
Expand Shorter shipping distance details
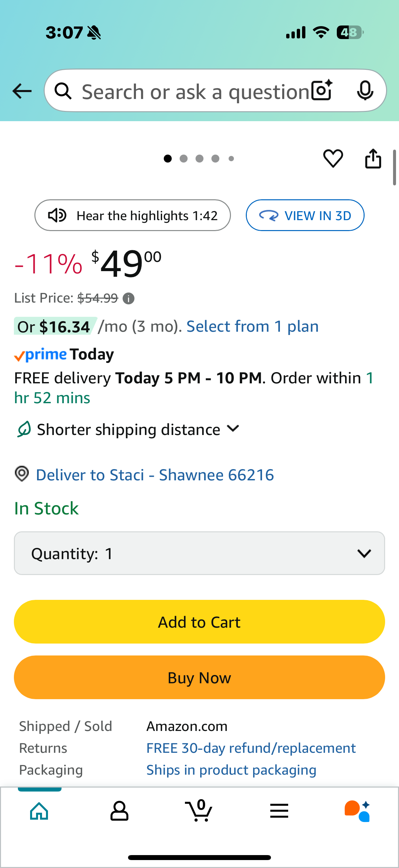128,429
